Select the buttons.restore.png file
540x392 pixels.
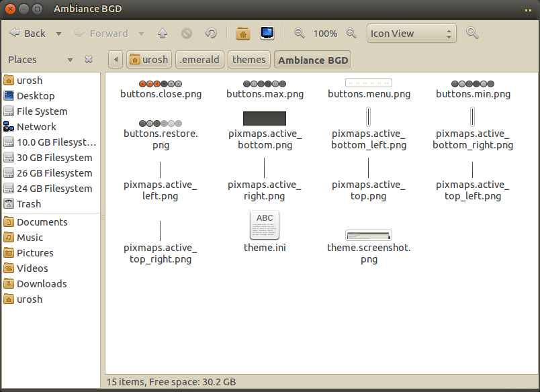pyautogui.click(x=161, y=134)
